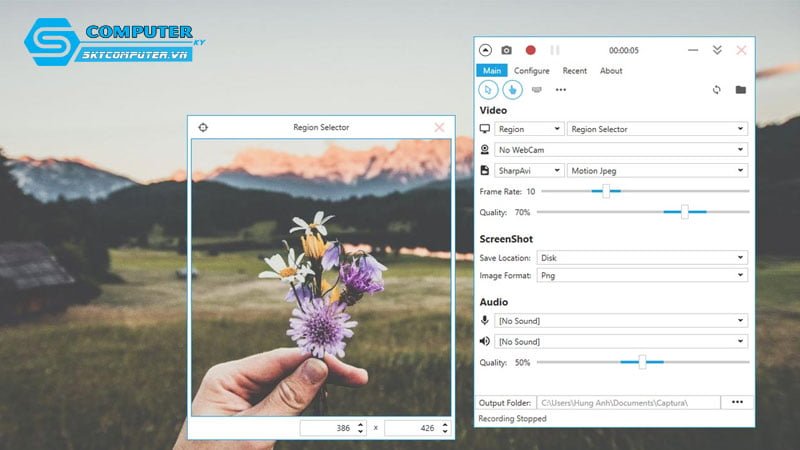Switch to the Configure tab

(x=532, y=71)
